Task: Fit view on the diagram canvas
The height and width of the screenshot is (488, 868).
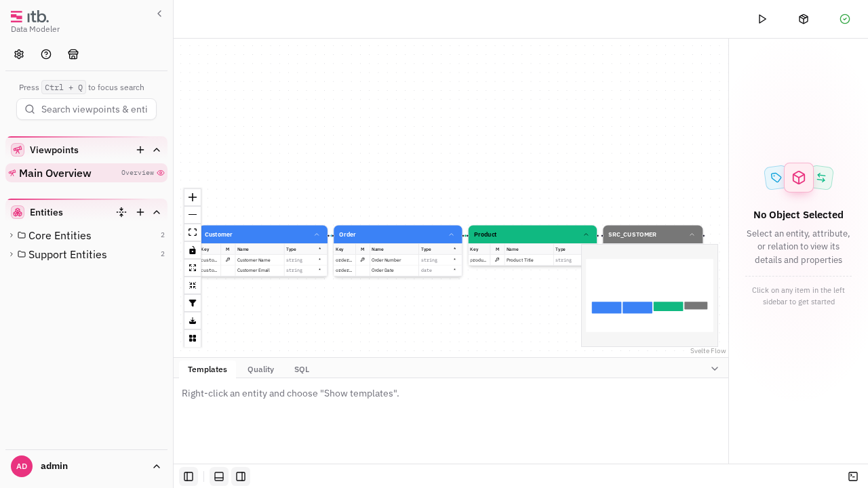Action: (193, 232)
